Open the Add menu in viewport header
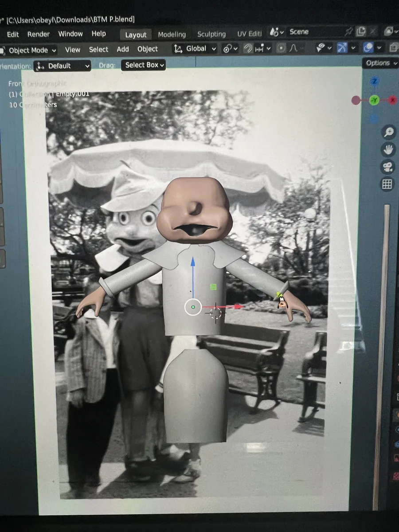The height and width of the screenshot is (532, 399). click(x=123, y=49)
